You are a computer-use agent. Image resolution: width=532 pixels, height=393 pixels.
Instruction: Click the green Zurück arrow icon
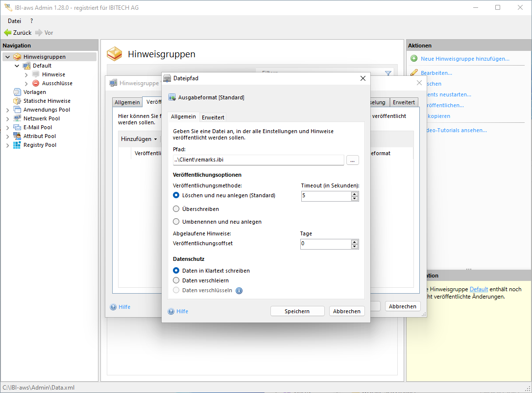pos(7,33)
